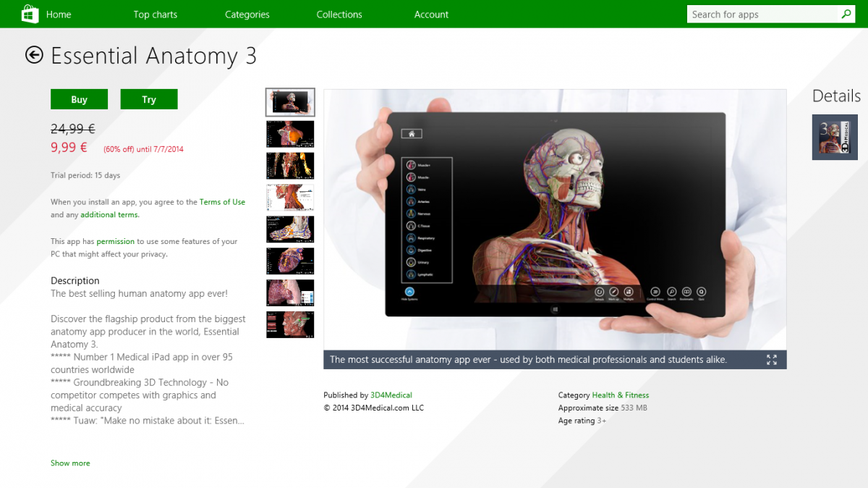868x488 pixels.
Task: Click the main tablet screenshot image
Action: pos(555,219)
